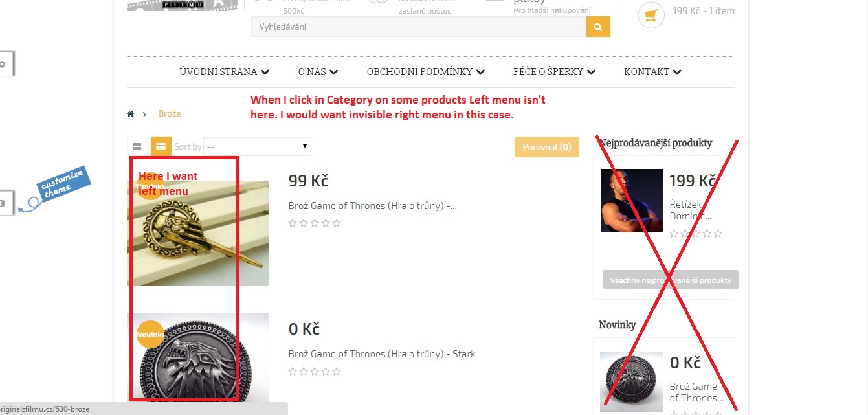Image resolution: width=868 pixels, height=415 pixels.
Task: Click the orange search magnifier button
Action: (x=598, y=27)
